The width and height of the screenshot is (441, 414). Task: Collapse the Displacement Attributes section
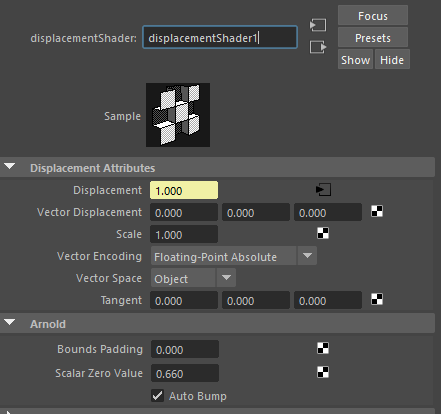pos(10,167)
